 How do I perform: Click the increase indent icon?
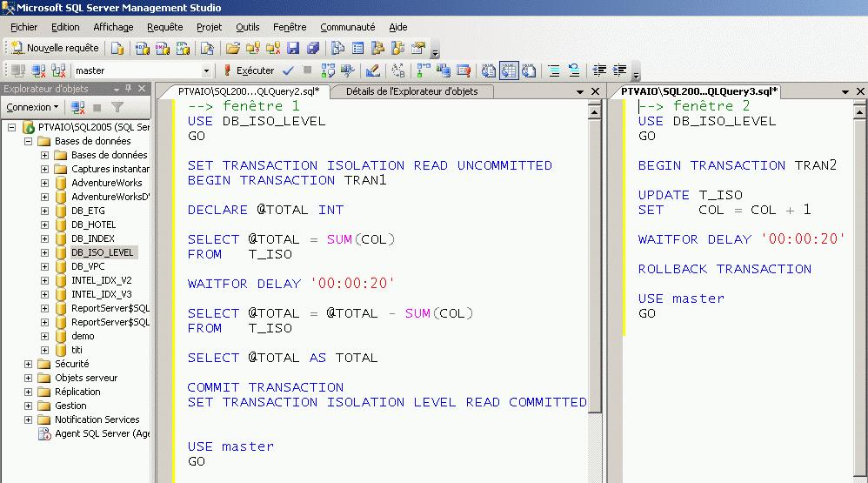pos(620,70)
